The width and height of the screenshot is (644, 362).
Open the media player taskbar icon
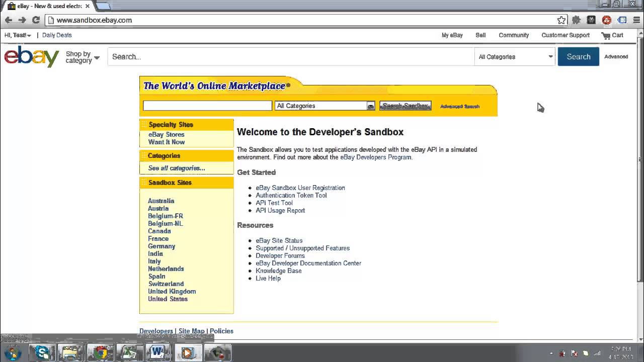[188, 352]
